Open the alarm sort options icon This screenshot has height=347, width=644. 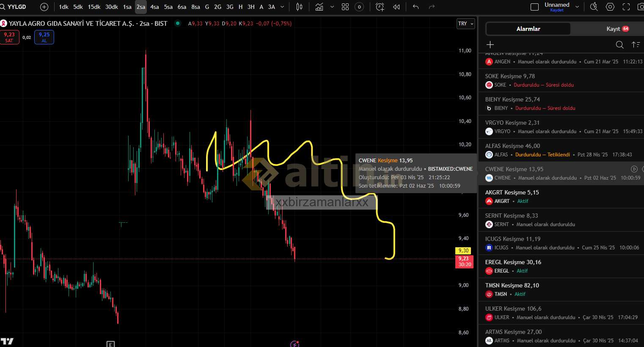(636, 45)
